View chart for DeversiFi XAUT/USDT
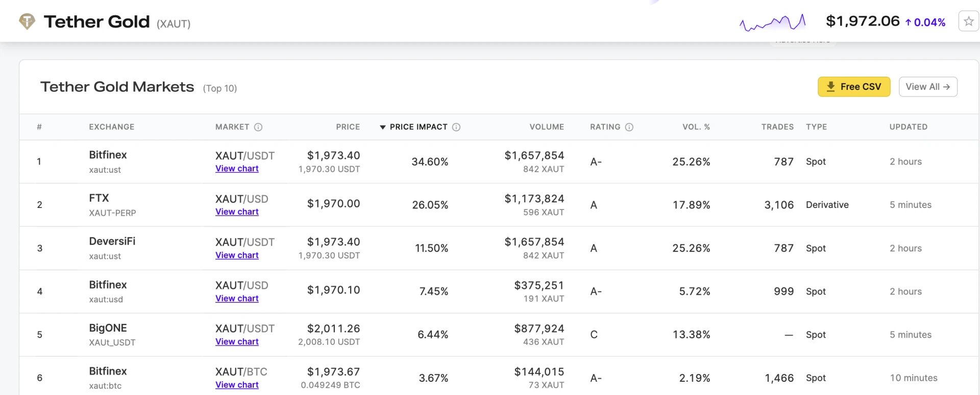The height and width of the screenshot is (395, 980). 237,255
